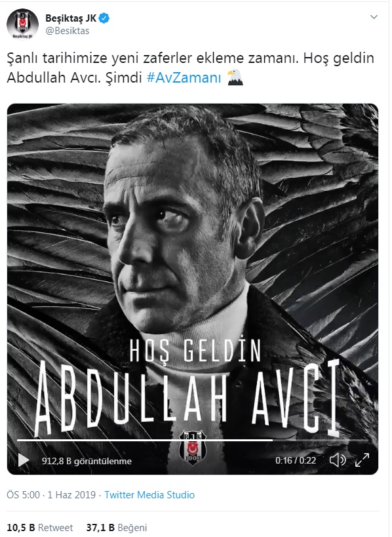Image resolution: width=392 pixels, height=537 pixels.
Task: View the 37,1 B Beğeni list
Action: pyautogui.click(x=117, y=528)
